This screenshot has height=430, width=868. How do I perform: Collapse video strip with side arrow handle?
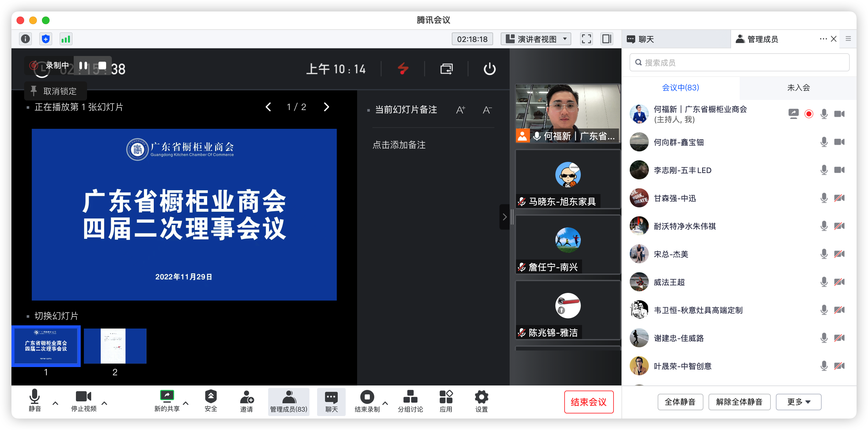click(x=504, y=217)
